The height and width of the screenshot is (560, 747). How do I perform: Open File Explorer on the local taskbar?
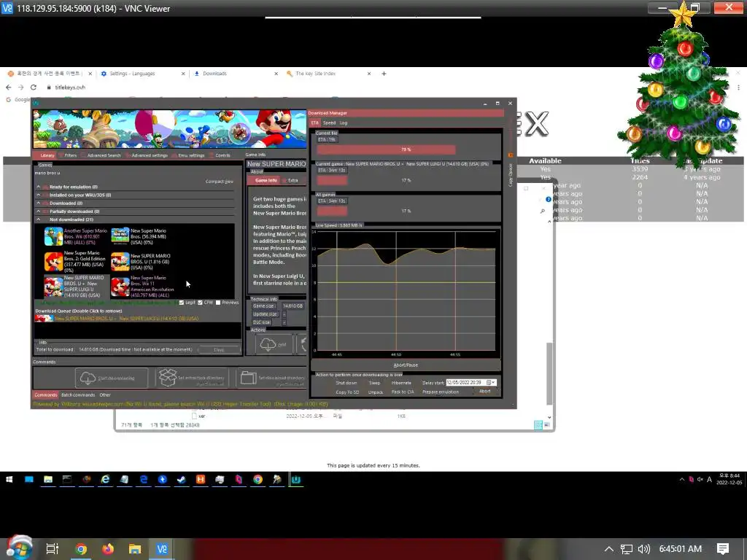135,549
